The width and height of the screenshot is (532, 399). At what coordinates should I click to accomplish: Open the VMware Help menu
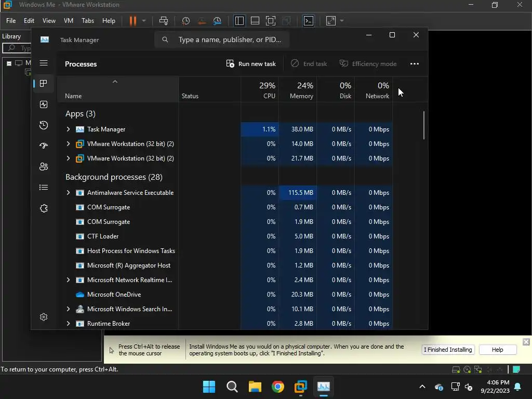point(109,21)
